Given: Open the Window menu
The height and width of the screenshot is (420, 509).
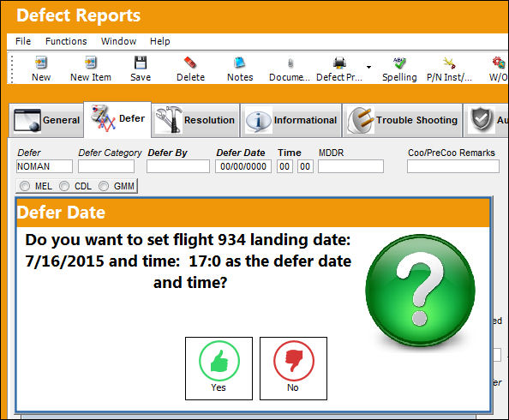Looking at the screenshot, I should coord(118,41).
